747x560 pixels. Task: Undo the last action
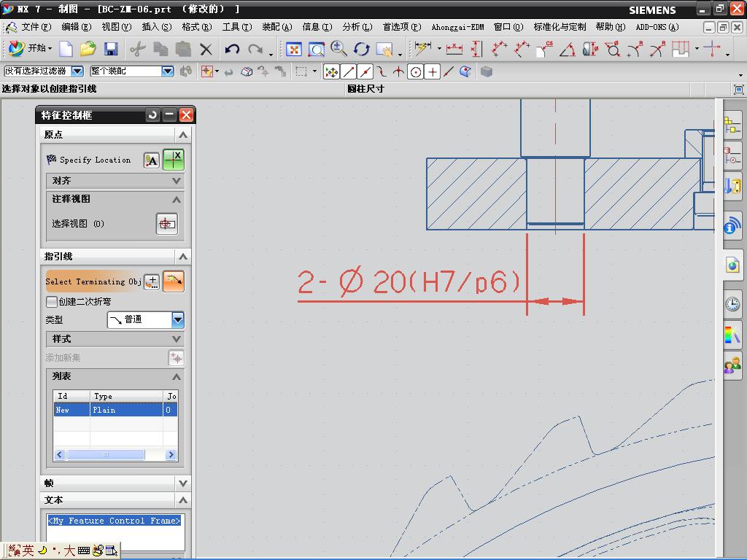coord(232,49)
